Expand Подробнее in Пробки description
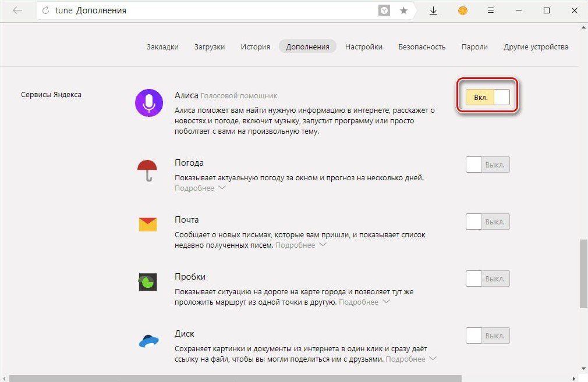The width and height of the screenshot is (588, 382). [x=364, y=302]
